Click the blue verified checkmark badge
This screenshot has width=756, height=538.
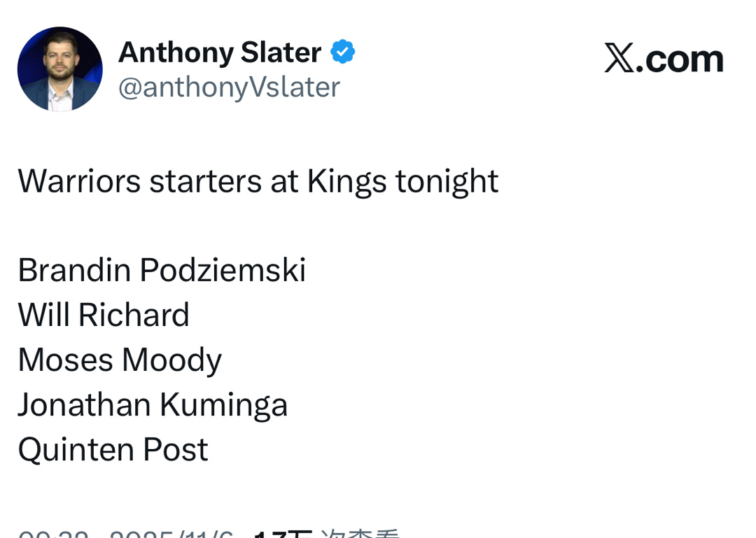click(342, 52)
